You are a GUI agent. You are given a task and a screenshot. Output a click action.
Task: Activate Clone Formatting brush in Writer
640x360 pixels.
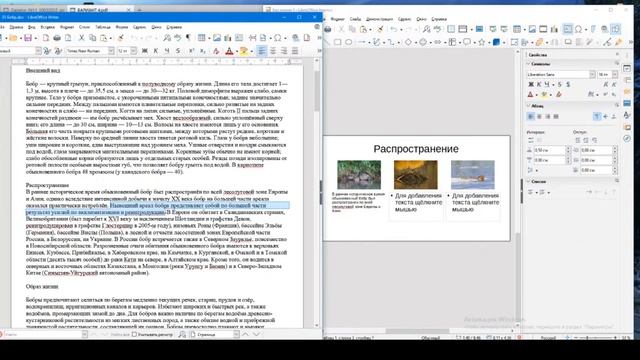pyautogui.click(x=121, y=38)
